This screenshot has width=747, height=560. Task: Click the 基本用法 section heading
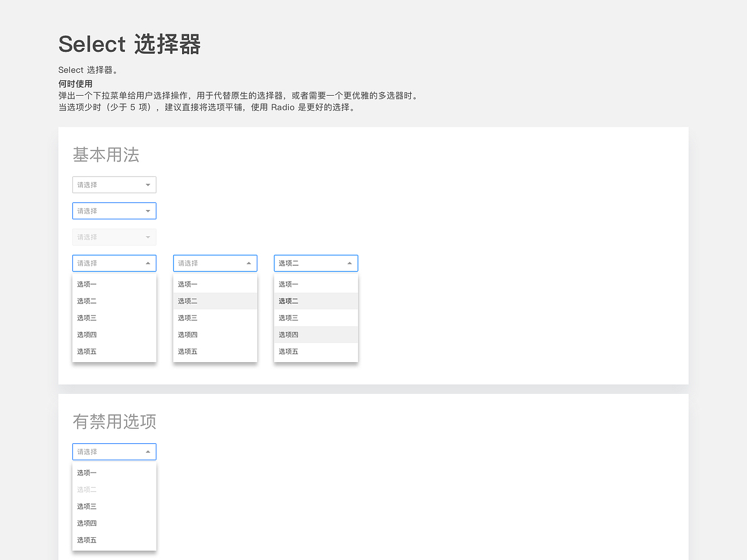tap(106, 155)
